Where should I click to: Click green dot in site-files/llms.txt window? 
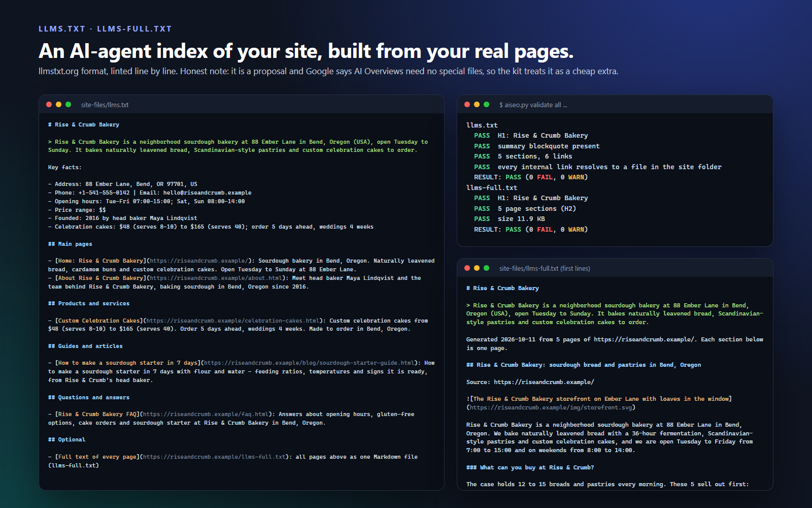pos(68,105)
